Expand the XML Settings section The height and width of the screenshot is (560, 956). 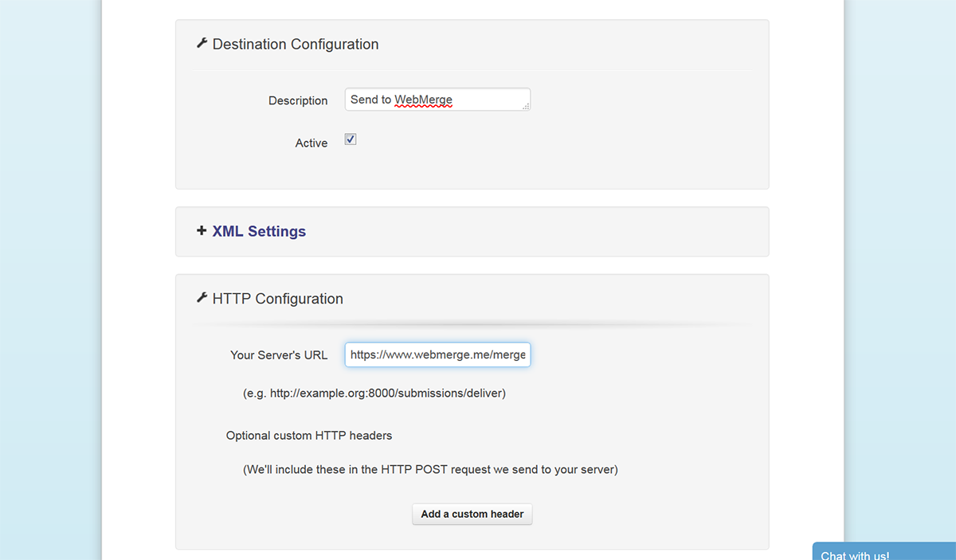(259, 232)
